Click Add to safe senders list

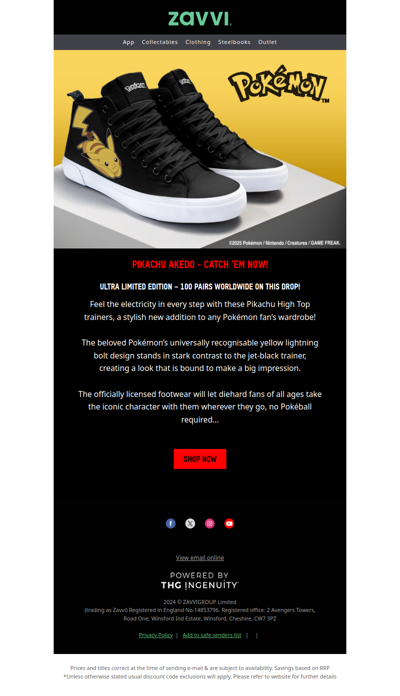212,635
